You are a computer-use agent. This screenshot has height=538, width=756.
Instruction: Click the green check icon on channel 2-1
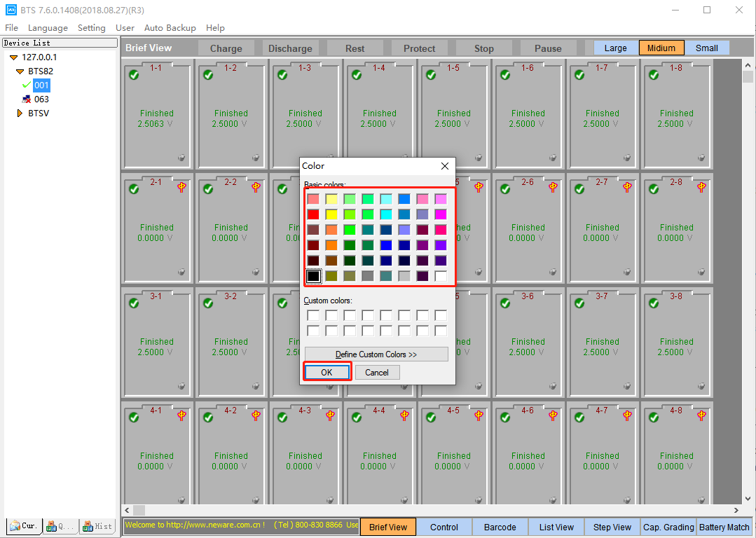(134, 189)
